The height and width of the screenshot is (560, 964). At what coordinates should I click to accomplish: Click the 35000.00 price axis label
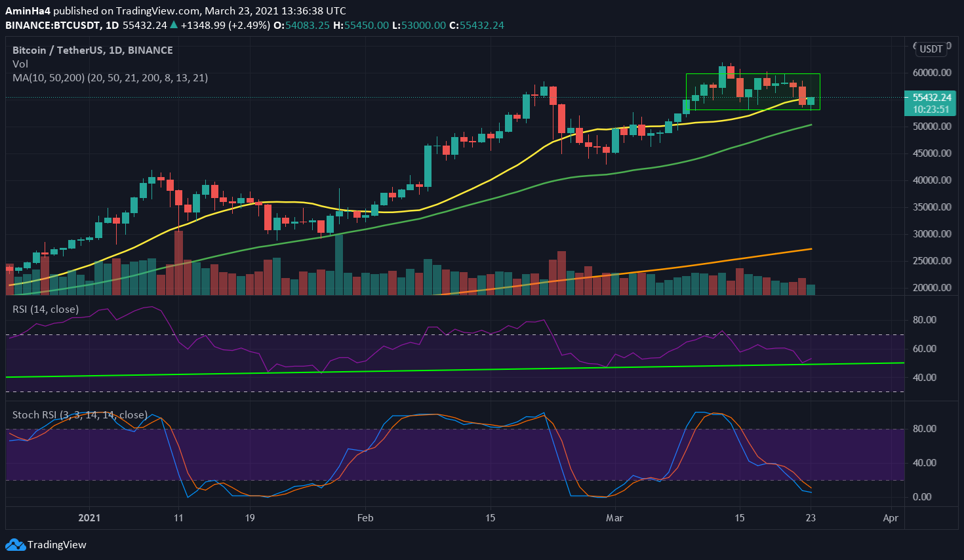click(932, 207)
